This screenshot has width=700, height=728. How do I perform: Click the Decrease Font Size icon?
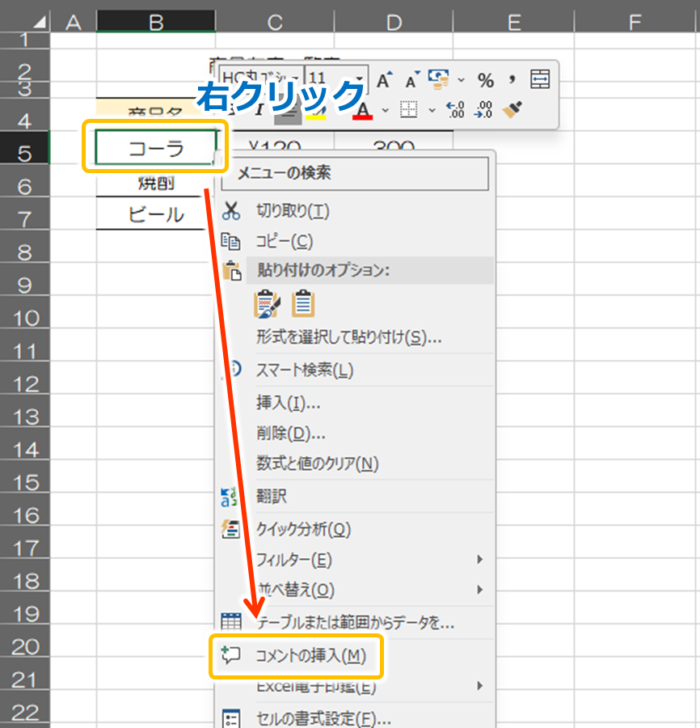pyautogui.click(x=411, y=79)
